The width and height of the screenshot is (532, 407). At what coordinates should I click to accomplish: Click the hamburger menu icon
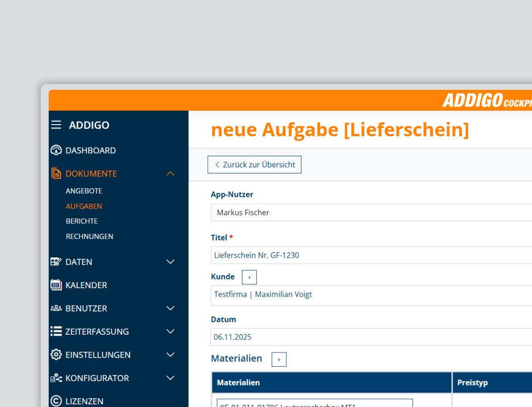click(x=56, y=125)
